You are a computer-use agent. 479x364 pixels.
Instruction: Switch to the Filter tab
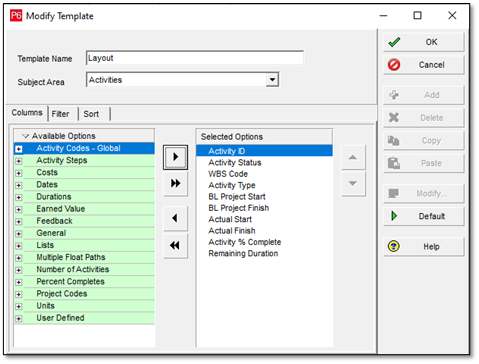pos(62,114)
